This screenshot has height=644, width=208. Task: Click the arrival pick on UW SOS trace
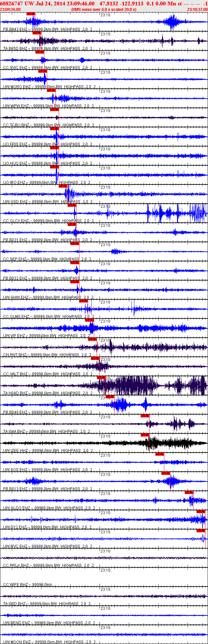point(160,454)
